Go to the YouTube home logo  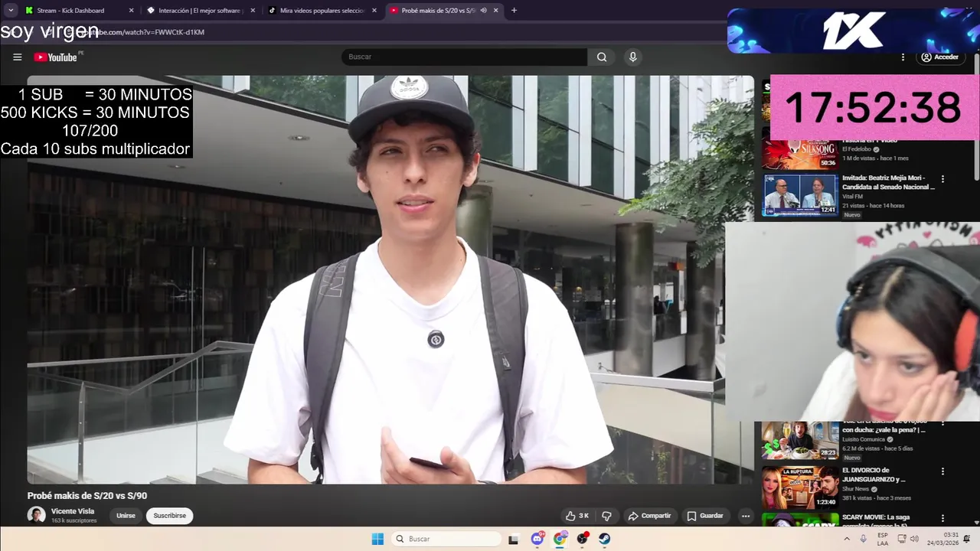pyautogui.click(x=55, y=57)
